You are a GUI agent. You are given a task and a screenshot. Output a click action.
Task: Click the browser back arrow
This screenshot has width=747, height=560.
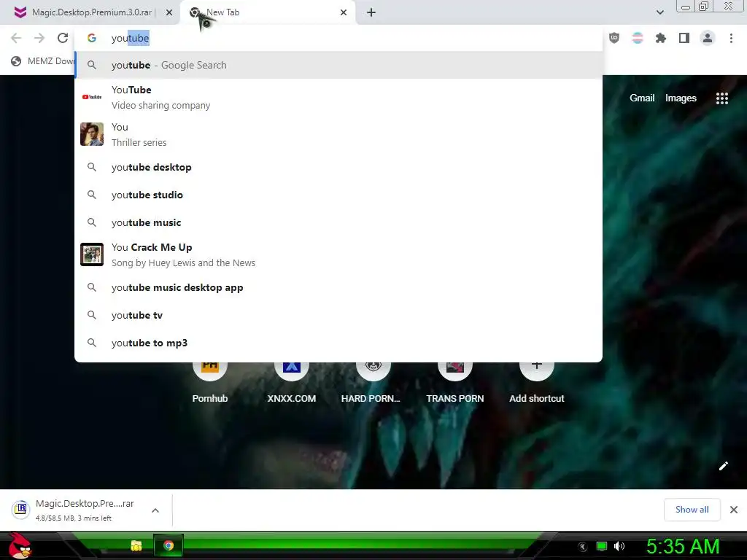[16, 38]
